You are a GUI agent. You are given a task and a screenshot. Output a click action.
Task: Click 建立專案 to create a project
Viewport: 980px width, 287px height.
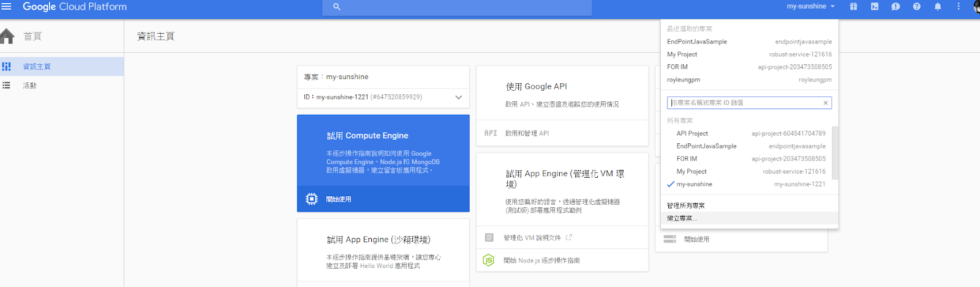point(682,218)
